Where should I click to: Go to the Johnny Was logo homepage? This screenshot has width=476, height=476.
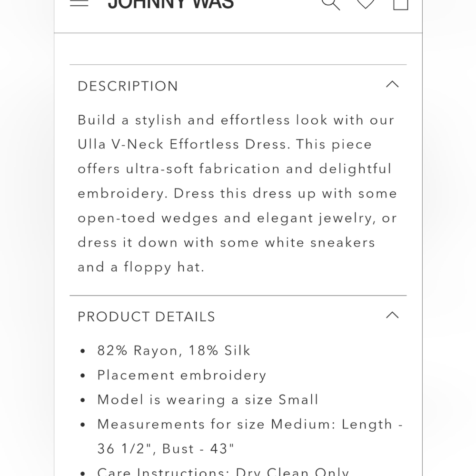coord(171,4)
